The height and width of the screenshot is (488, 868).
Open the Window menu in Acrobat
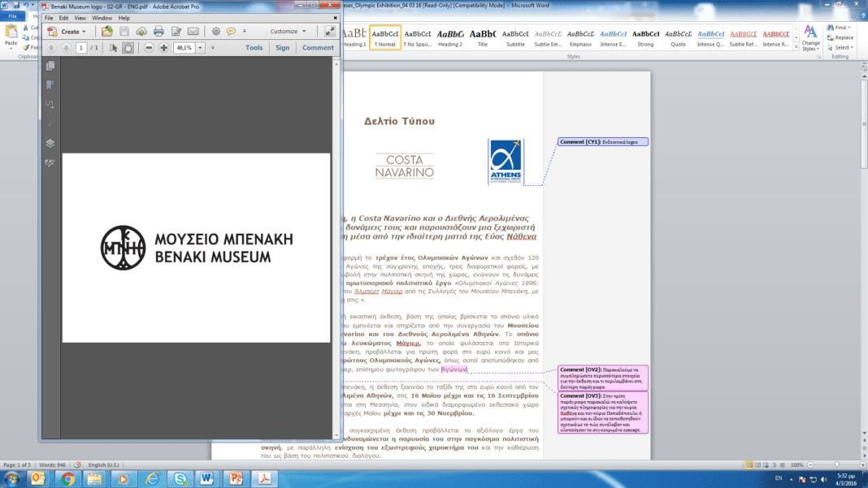point(102,18)
